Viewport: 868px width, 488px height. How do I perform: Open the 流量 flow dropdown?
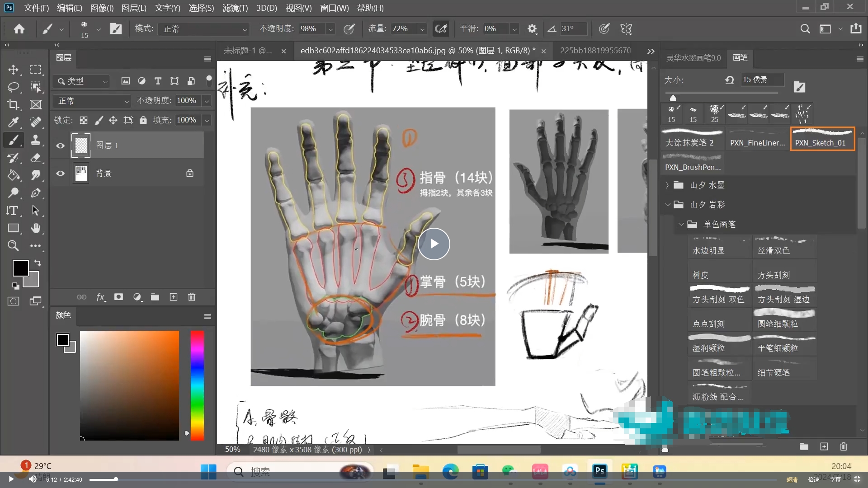click(x=422, y=29)
